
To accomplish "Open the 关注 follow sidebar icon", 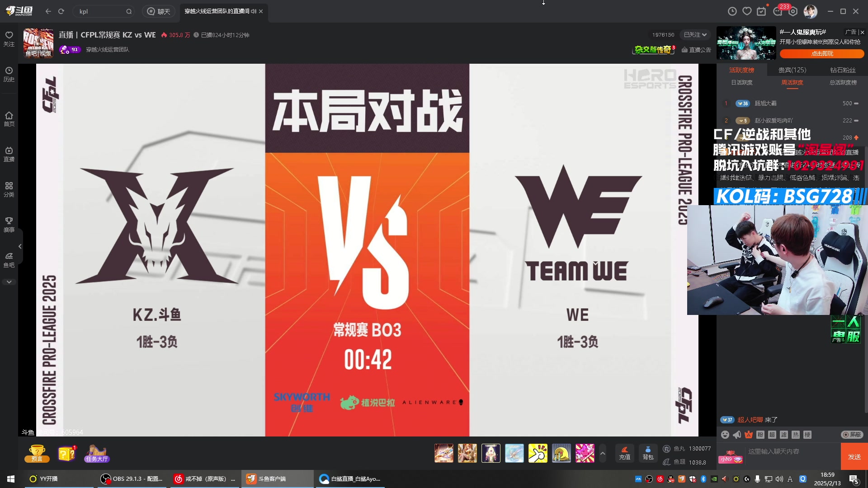I will tap(9, 39).
